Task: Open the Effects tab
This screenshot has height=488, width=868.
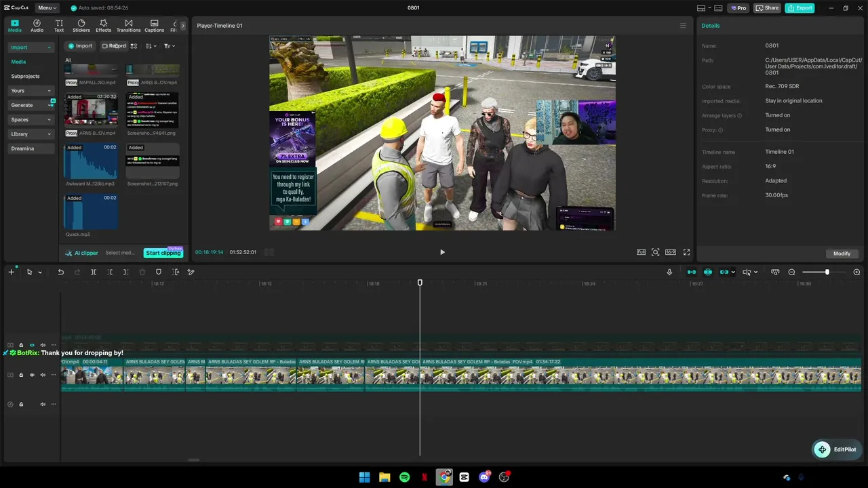Action: click(x=103, y=26)
